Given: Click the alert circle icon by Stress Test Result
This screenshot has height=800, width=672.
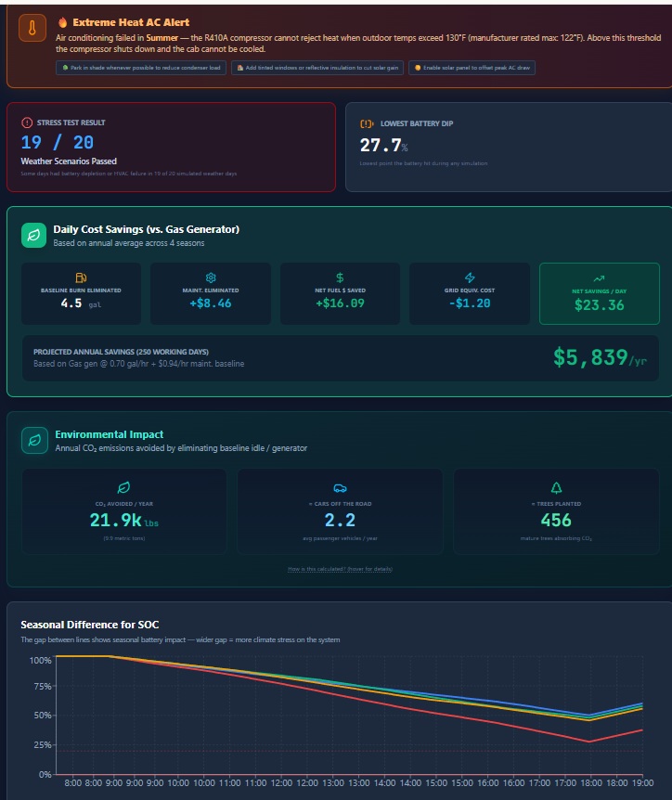Looking at the screenshot, I should (x=27, y=123).
